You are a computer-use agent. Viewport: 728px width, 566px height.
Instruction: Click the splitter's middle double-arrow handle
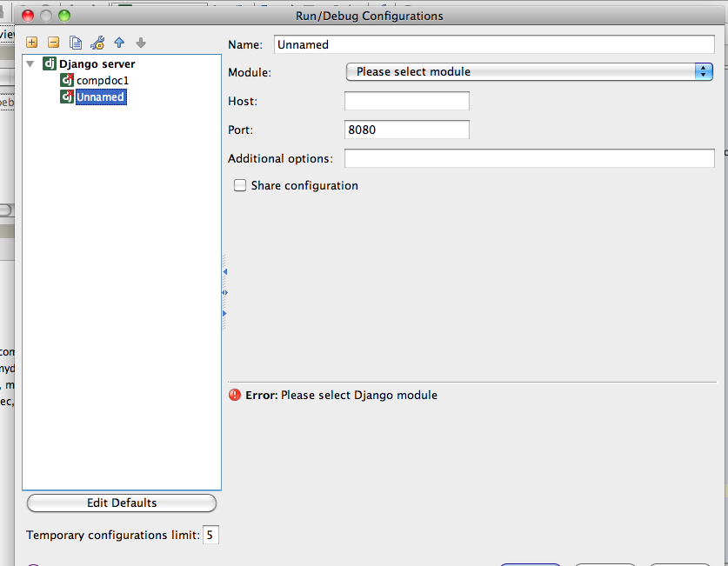[224, 292]
